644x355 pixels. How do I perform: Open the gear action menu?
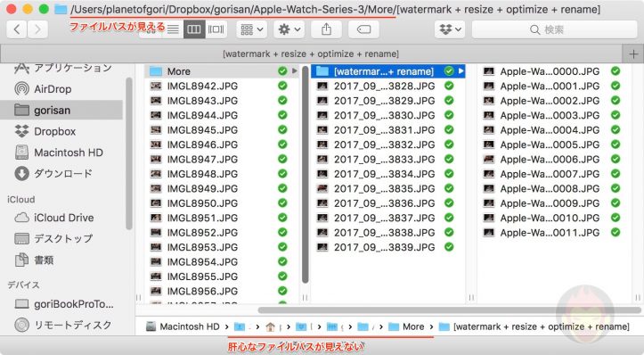pyautogui.click(x=289, y=29)
